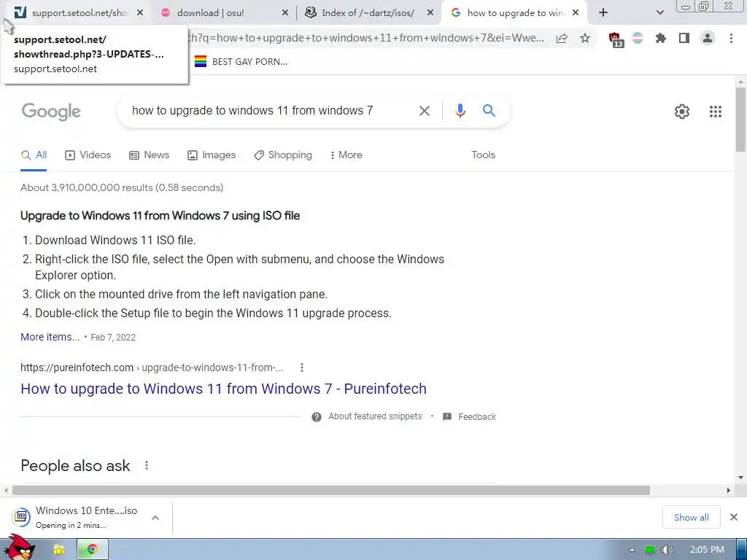Click the Chrome taskbar icon
The width and height of the screenshot is (747, 560).
point(93,550)
